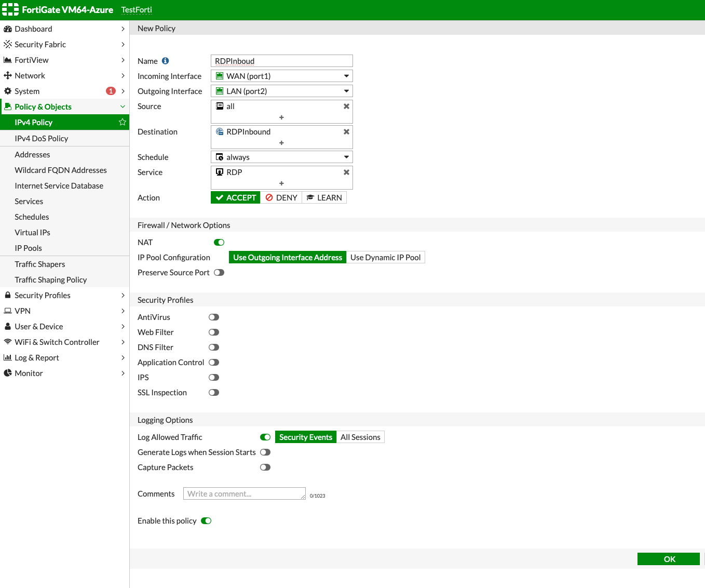Click the plus to add another Source address

[281, 117]
